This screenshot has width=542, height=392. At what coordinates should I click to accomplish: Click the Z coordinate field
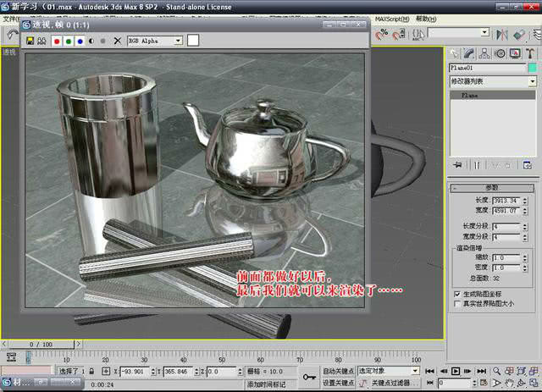[222, 372]
